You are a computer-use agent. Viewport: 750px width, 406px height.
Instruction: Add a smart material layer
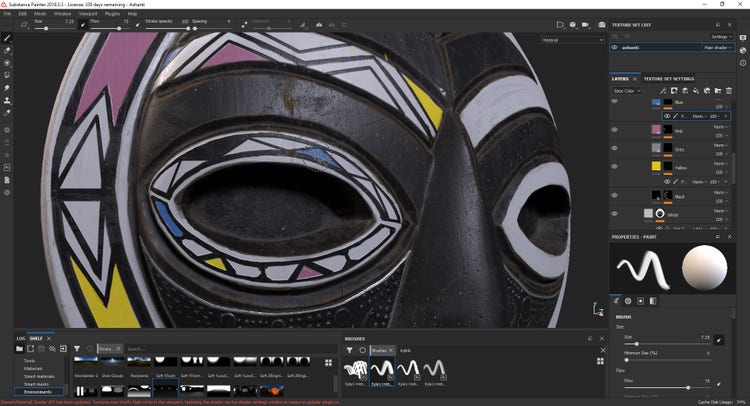[x=707, y=90]
